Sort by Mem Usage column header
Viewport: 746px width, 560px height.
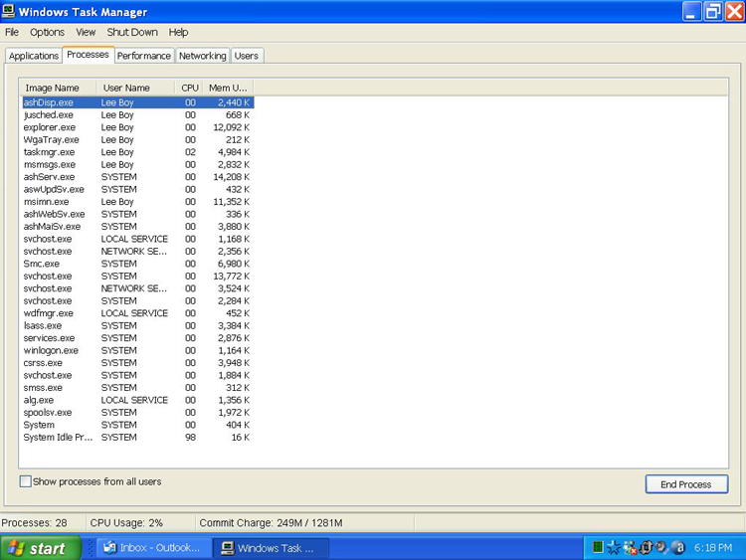point(229,88)
